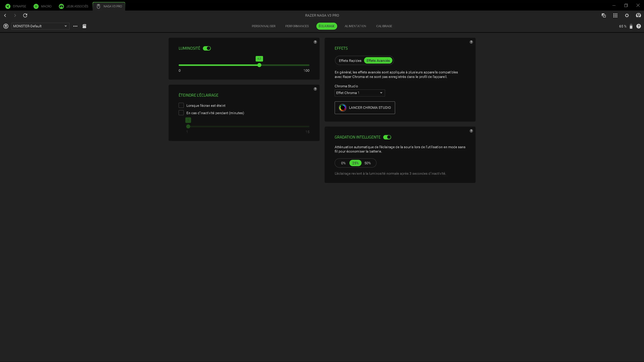Image resolution: width=644 pixels, height=362 pixels.
Task: Click the Naga V3 Pro mouse icon
Action: click(98, 6)
